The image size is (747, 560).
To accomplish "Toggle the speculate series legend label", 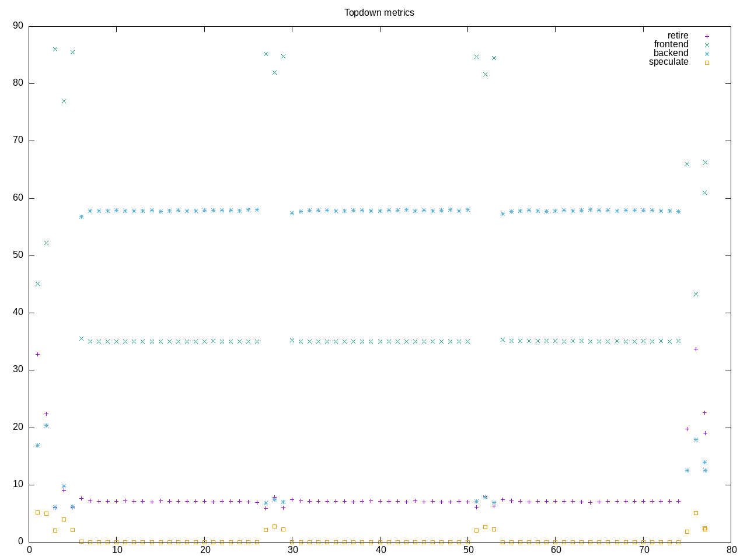I will click(x=668, y=62).
